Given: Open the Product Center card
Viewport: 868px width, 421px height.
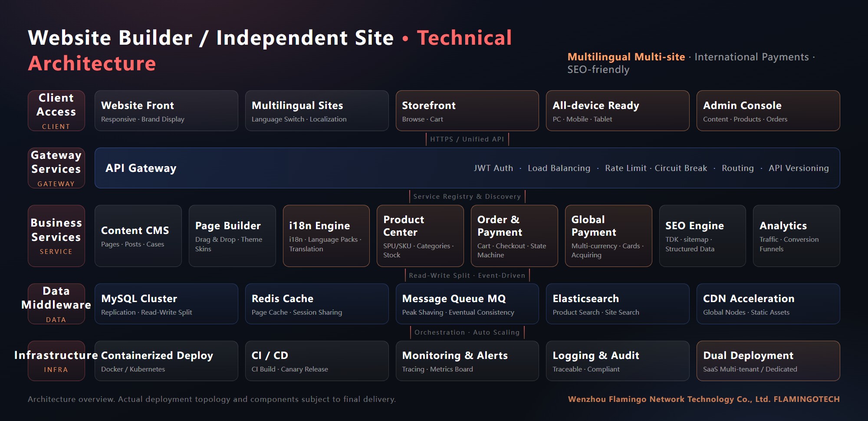Looking at the screenshot, I should (x=420, y=236).
